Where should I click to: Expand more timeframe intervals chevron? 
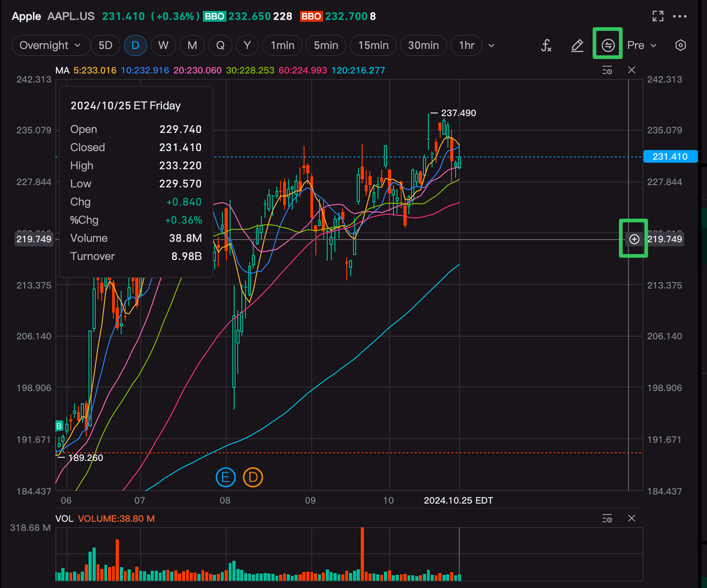coord(491,45)
